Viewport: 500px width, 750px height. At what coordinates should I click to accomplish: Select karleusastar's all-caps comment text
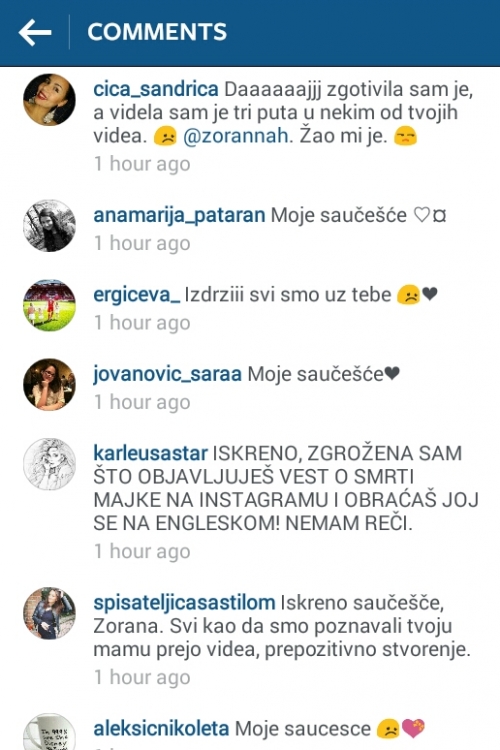(x=286, y=488)
